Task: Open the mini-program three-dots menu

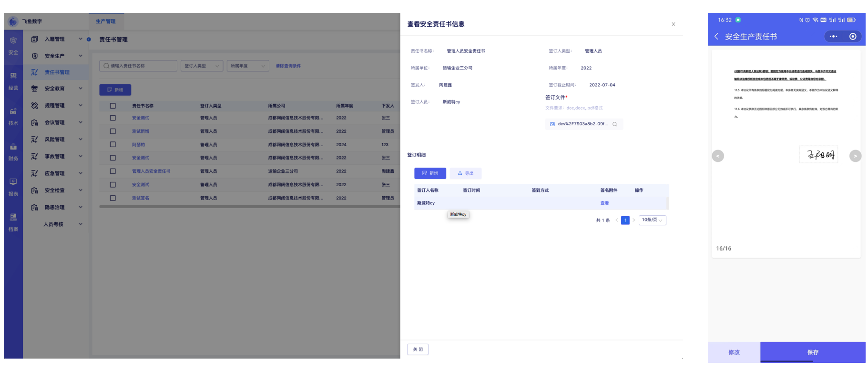Action: click(x=833, y=37)
